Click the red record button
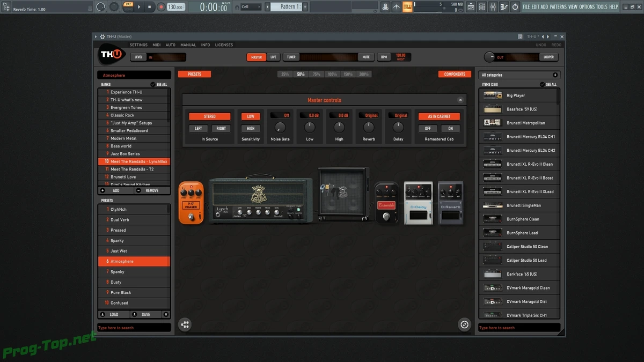Image resolution: width=644 pixels, height=362 pixels. coord(160,7)
